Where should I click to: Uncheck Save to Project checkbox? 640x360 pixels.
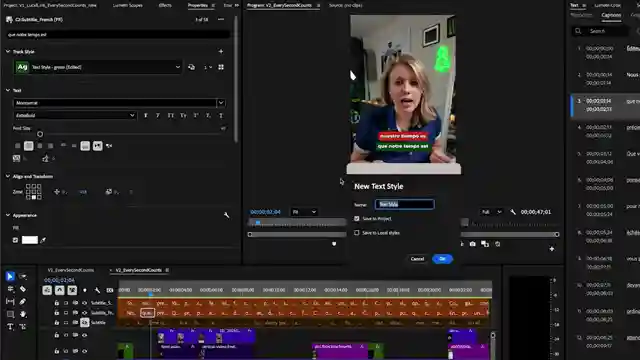357,219
